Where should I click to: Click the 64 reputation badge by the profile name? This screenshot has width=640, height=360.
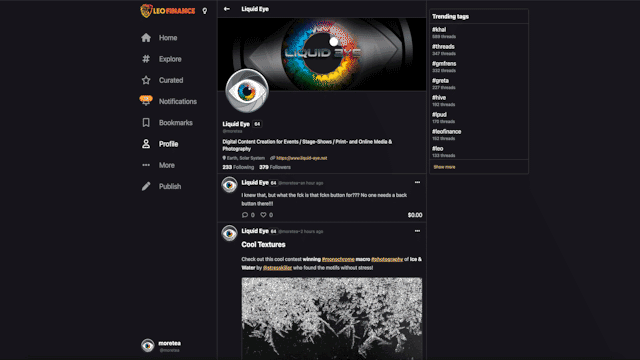[x=257, y=124]
